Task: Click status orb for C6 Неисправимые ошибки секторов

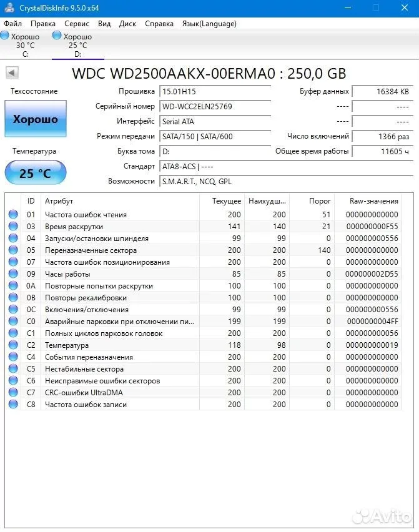Action: pos(13,380)
